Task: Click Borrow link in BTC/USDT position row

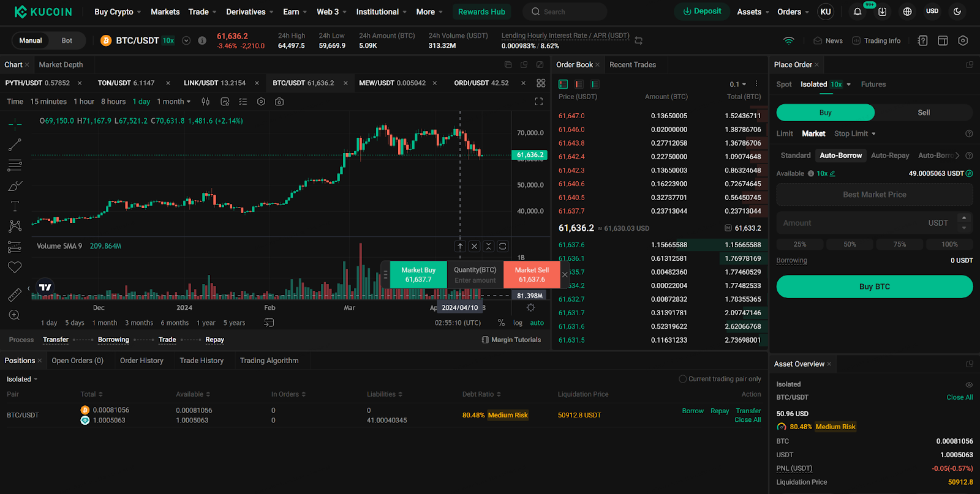Action: click(693, 411)
